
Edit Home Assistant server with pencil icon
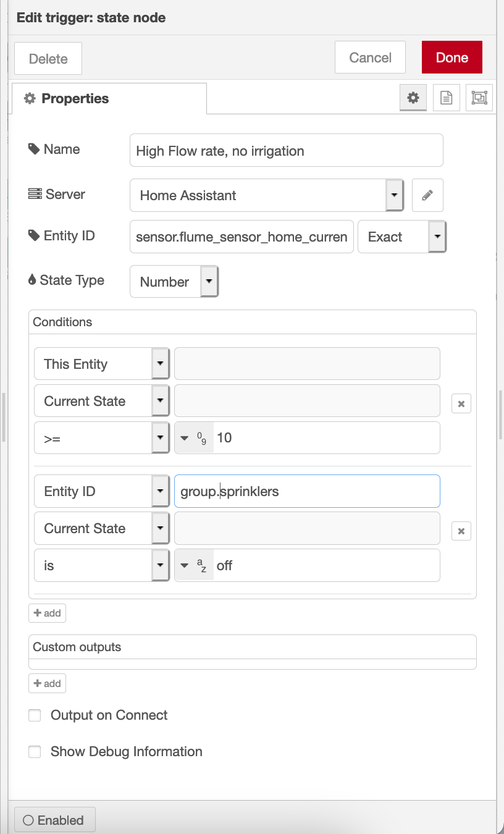click(x=427, y=195)
